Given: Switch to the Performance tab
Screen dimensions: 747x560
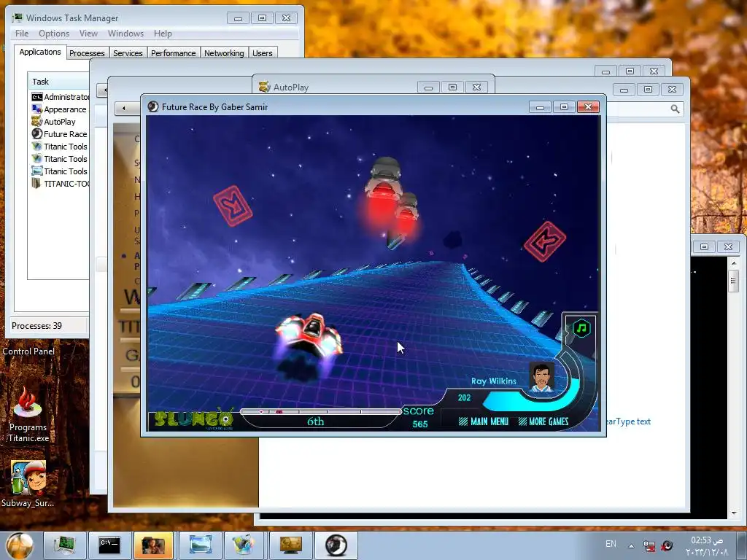Looking at the screenshot, I should tap(174, 52).
